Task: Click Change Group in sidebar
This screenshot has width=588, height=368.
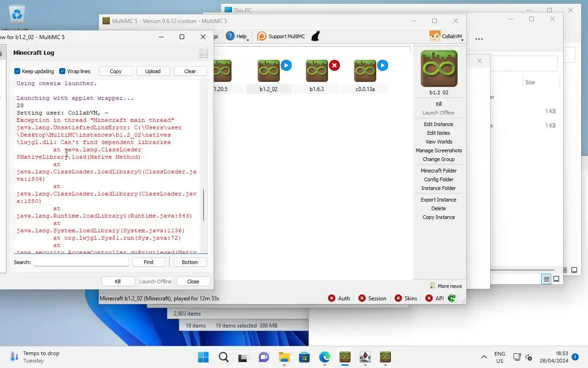Action: pos(439,159)
